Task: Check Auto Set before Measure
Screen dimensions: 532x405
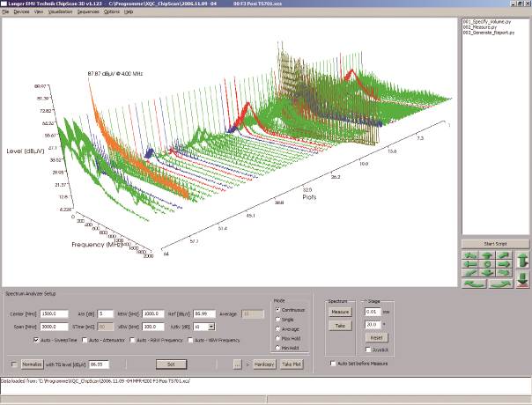Action: (x=333, y=364)
